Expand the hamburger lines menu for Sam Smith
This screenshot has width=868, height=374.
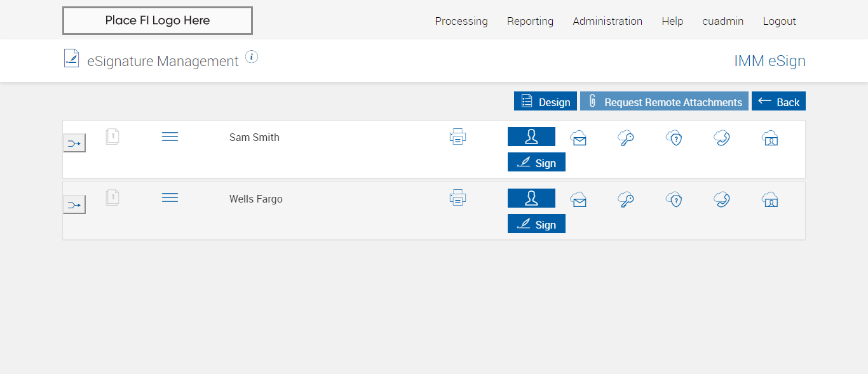point(170,137)
